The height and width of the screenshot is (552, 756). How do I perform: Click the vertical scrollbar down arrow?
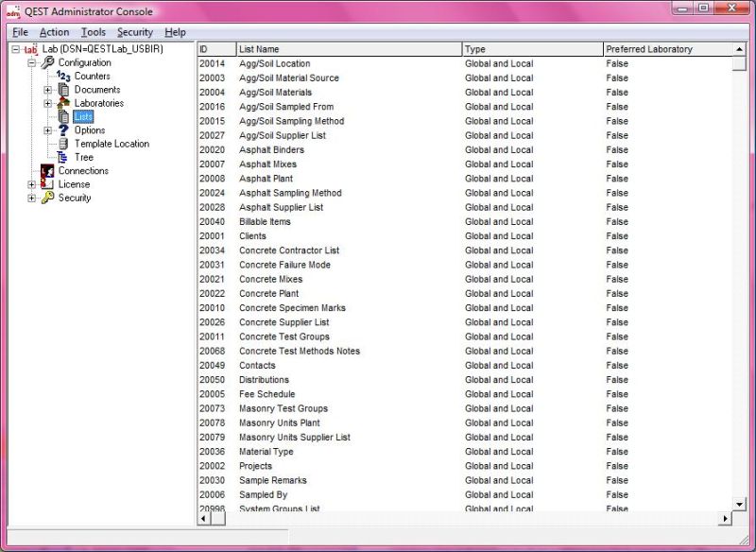pyautogui.click(x=741, y=504)
